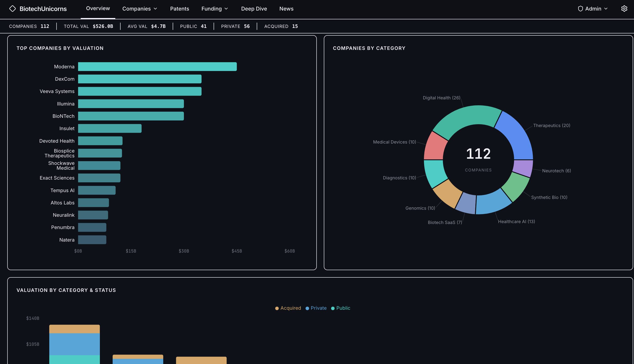
Task: Click the Healthcare AI donut segment
Action: [492, 202]
